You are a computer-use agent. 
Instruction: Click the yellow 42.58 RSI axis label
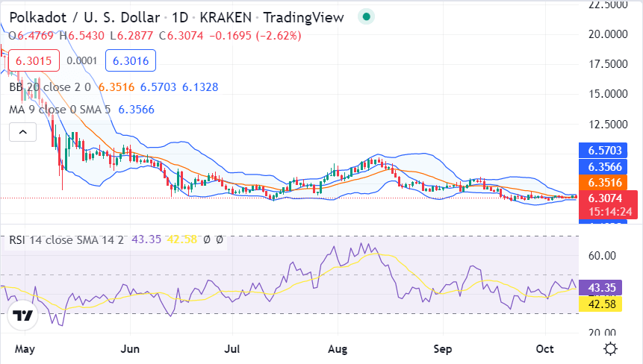600,304
